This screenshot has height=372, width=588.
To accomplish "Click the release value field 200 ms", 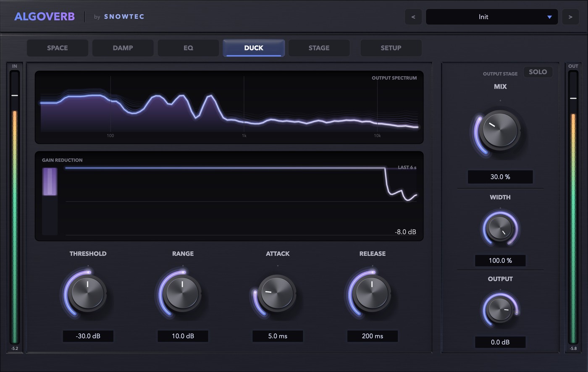I will [373, 336].
